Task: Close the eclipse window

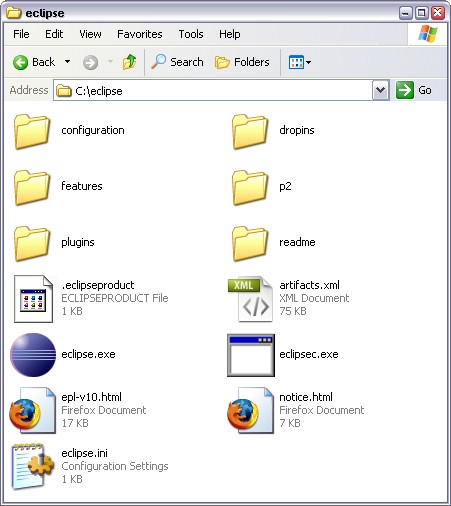Action: click(438, 13)
